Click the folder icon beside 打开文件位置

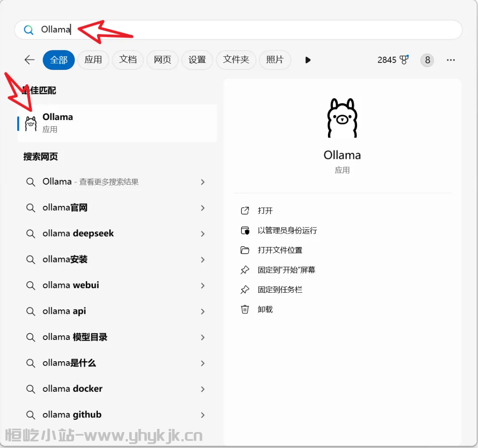pos(245,251)
